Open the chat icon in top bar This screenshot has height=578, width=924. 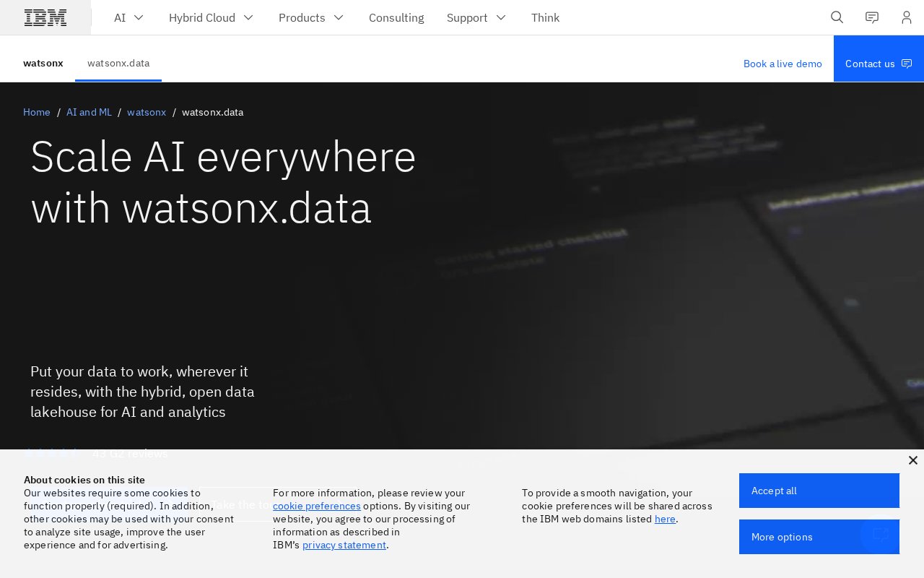pos(872,17)
